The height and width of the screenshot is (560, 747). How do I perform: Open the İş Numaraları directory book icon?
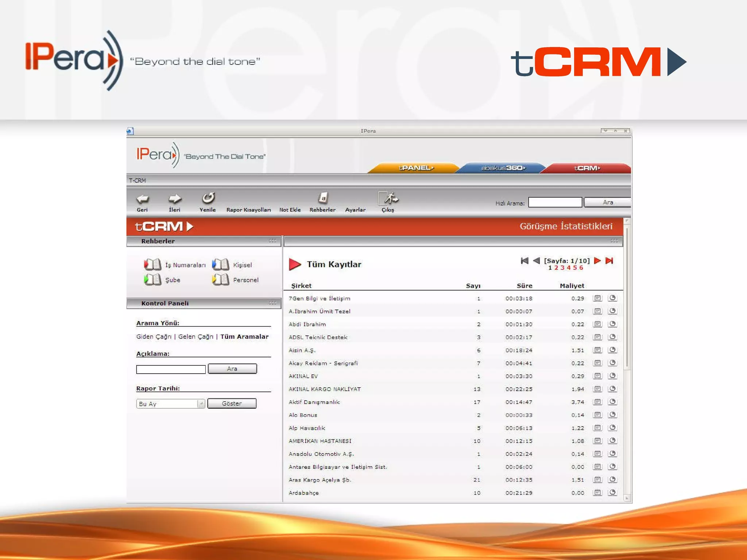152,264
